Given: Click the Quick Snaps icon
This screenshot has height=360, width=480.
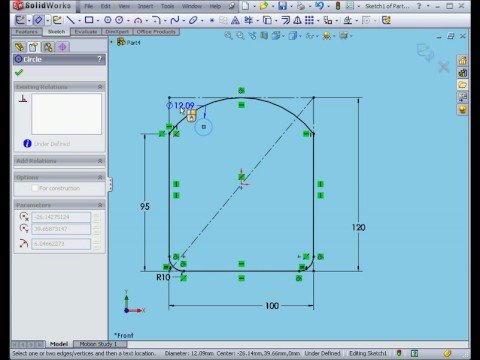Looking at the screenshot, I should point(366,20).
